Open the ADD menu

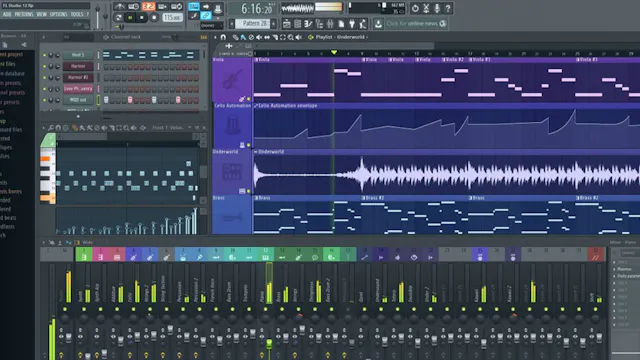7,14
